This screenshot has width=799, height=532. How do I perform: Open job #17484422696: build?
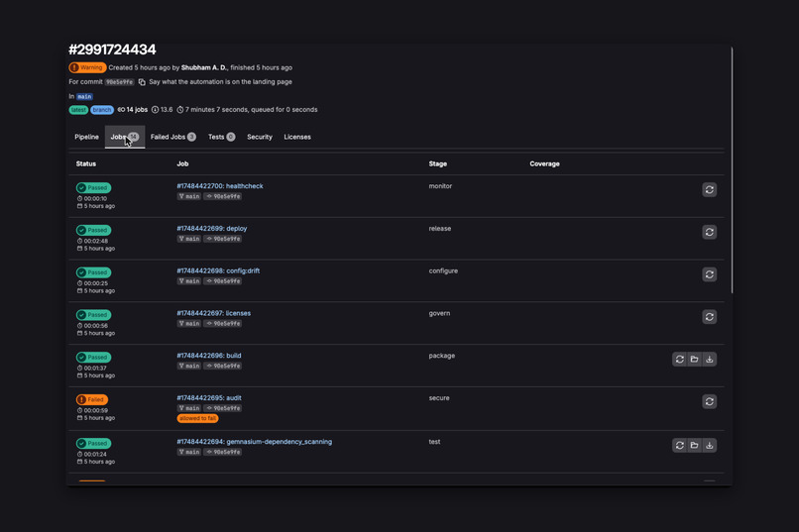(x=209, y=356)
